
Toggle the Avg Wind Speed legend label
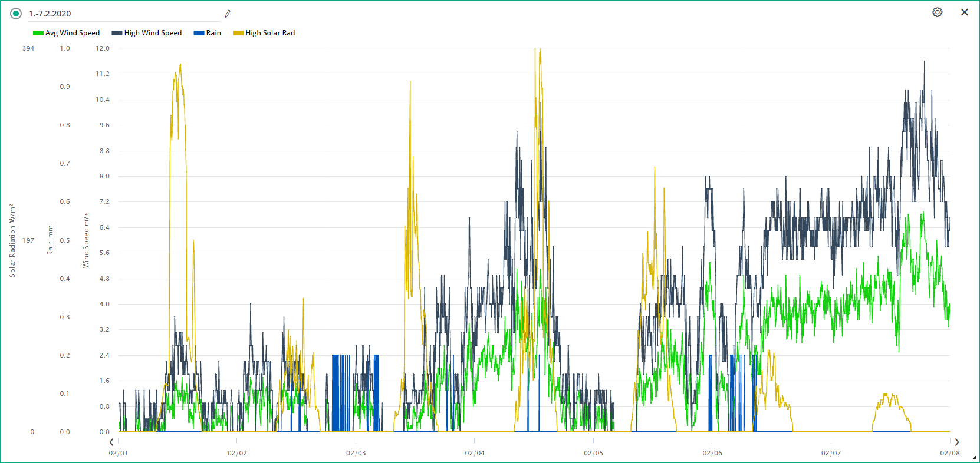(73, 33)
